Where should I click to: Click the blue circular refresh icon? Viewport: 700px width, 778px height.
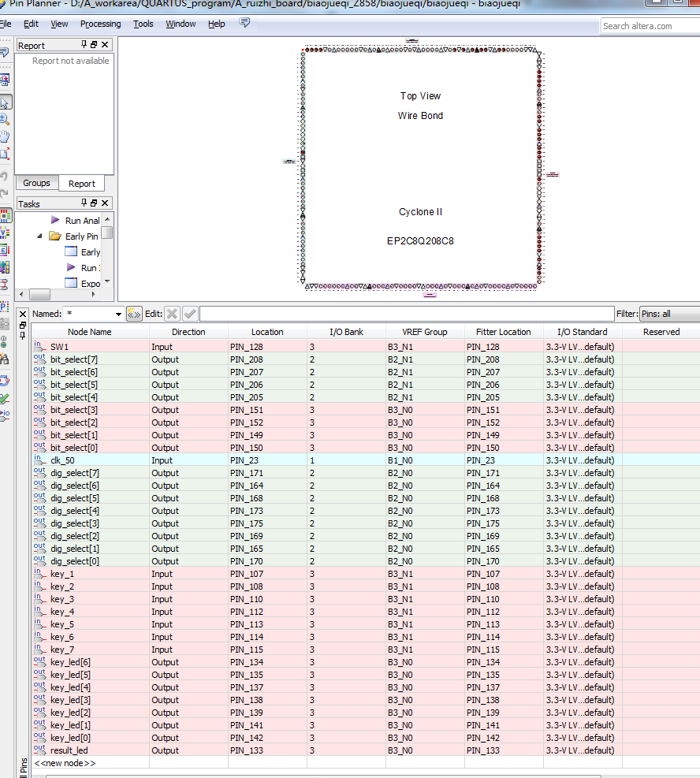coord(5,381)
